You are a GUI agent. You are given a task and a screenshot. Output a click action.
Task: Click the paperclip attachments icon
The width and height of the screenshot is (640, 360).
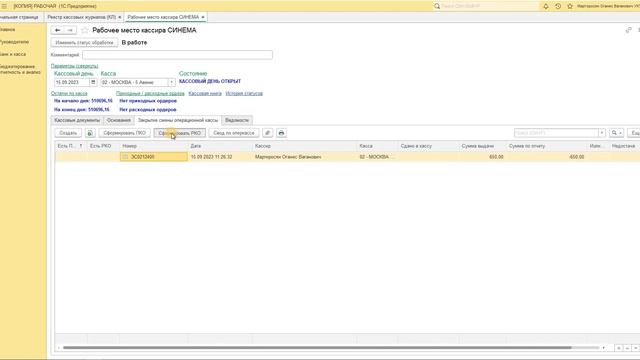(x=267, y=133)
